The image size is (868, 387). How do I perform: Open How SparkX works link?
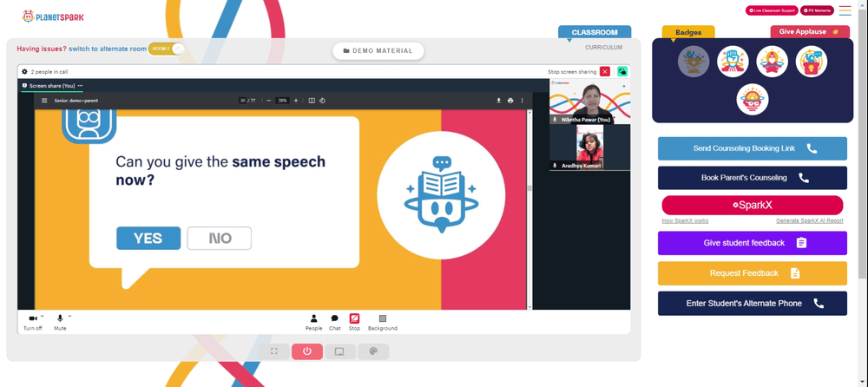click(x=685, y=221)
